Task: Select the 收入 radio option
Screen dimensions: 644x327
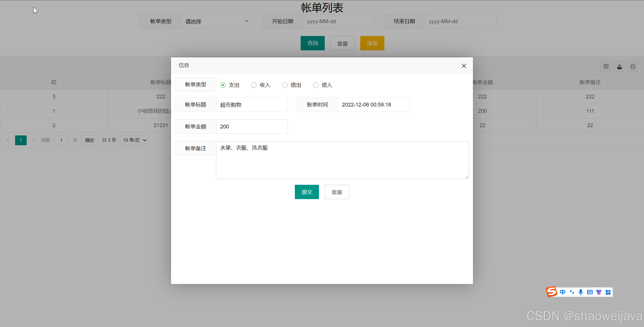Action: pyautogui.click(x=254, y=85)
